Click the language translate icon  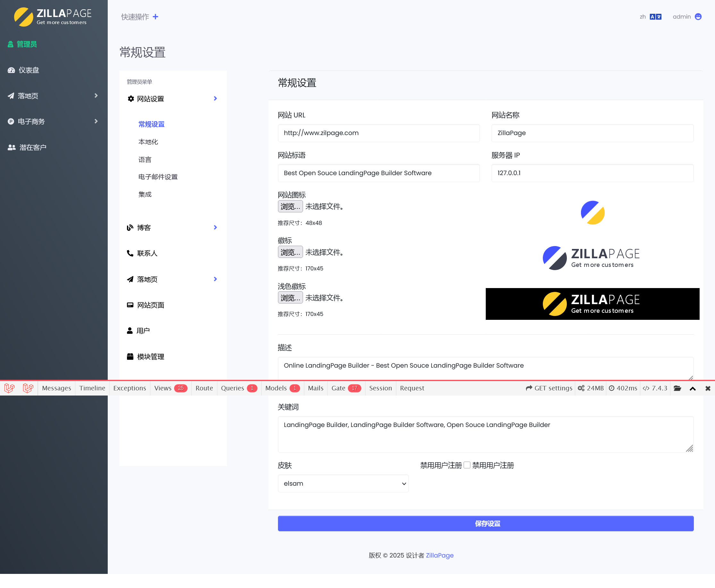click(x=655, y=17)
